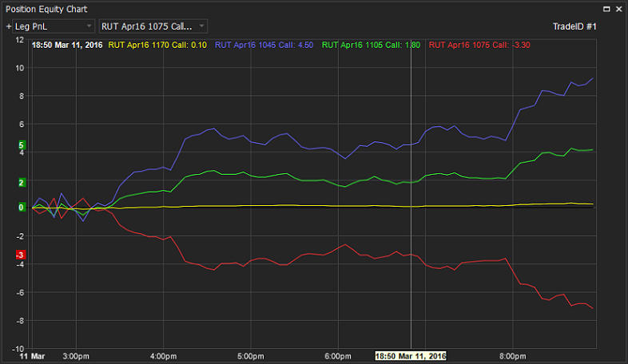Click the 3:00pm time axis label
Viewport: 628px width, 364px height.
coord(76,356)
